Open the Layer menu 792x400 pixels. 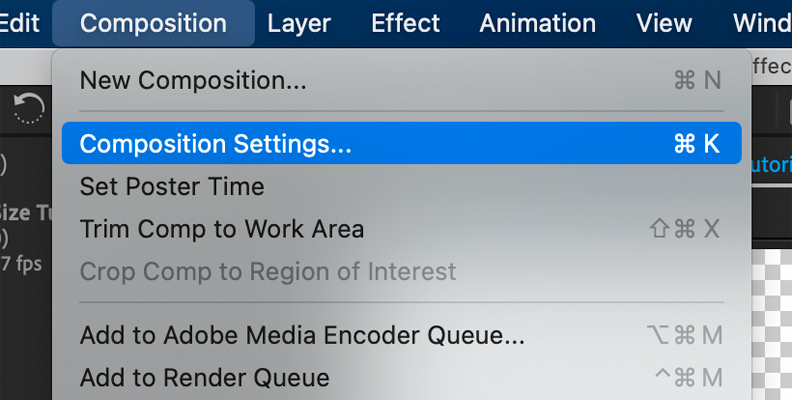click(299, 23)
